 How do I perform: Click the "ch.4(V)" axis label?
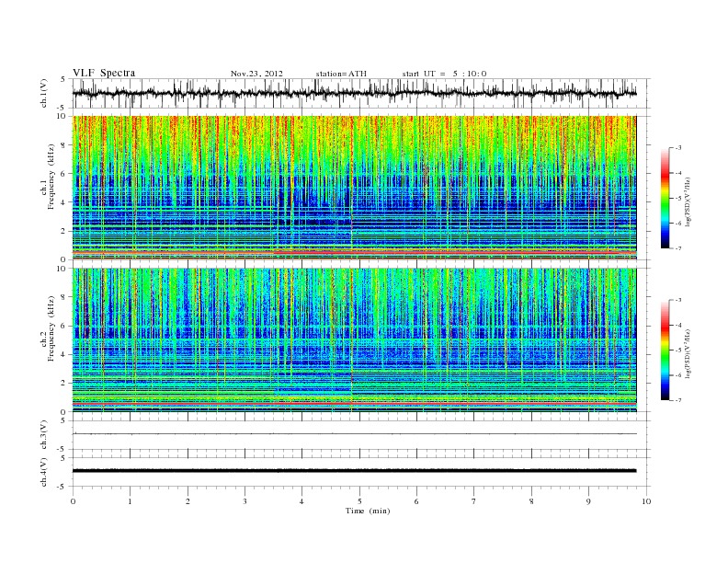[x=44, y=472]
